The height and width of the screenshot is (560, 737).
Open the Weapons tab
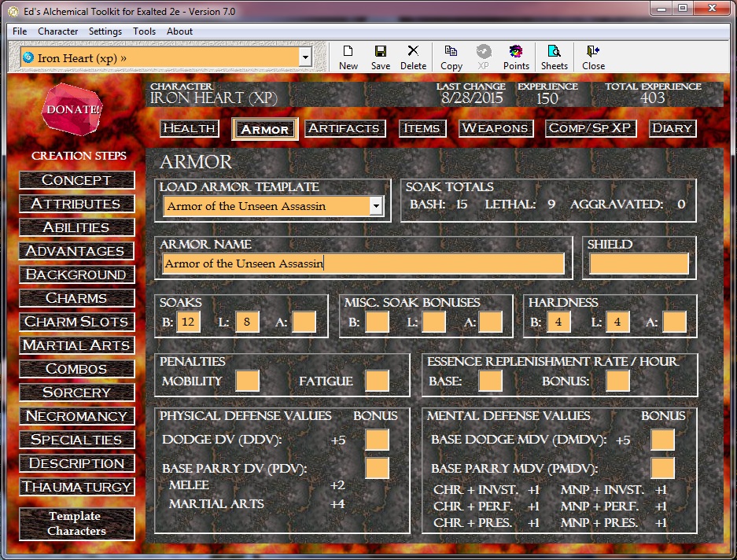tap(496, 128)
